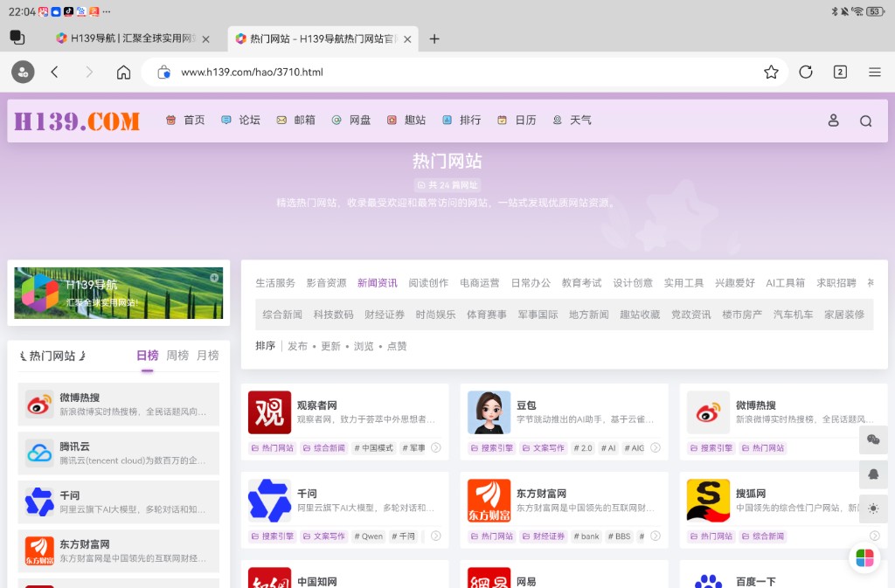Open 网盘 in the site navigation

pyautogui.click(x=351, y=121)
